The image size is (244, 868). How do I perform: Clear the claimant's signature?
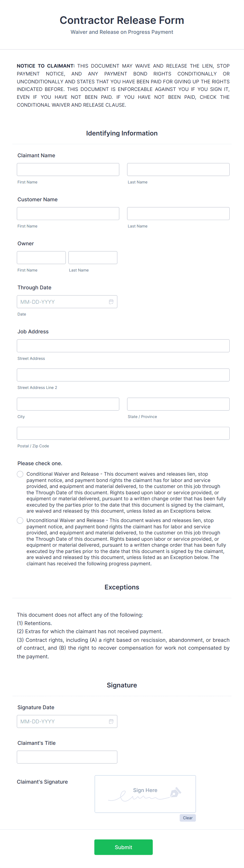(188, 818)
